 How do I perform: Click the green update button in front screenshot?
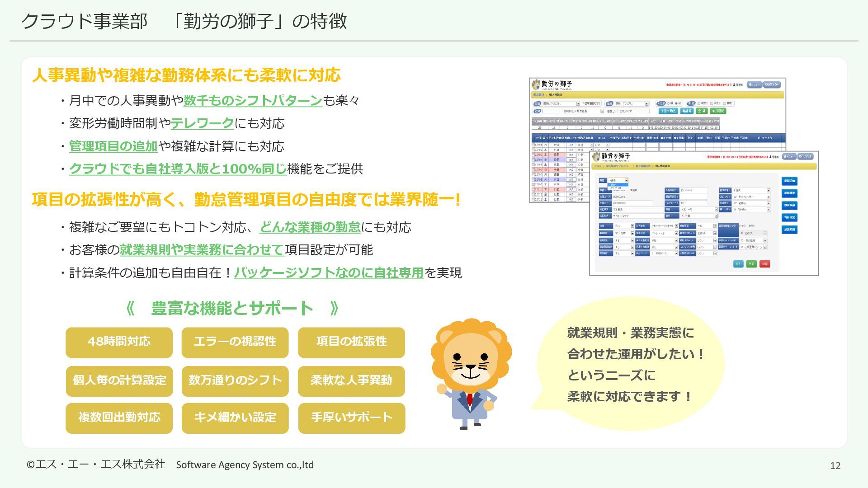pos(751,264)
